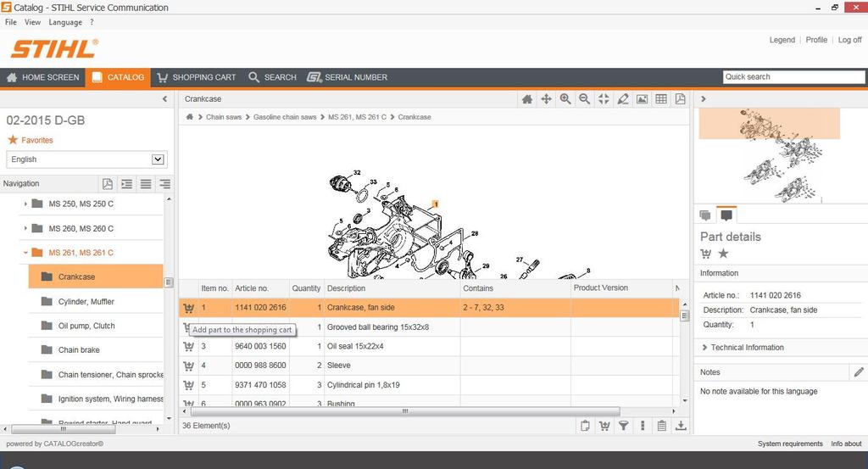Mark part as favorite in Part details
868x469 pixels.
click(724, 254)
